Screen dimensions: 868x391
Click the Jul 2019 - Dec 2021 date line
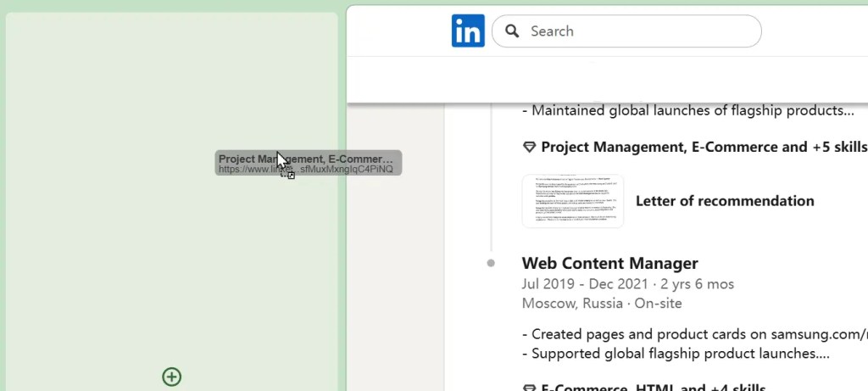pos(627,284)
